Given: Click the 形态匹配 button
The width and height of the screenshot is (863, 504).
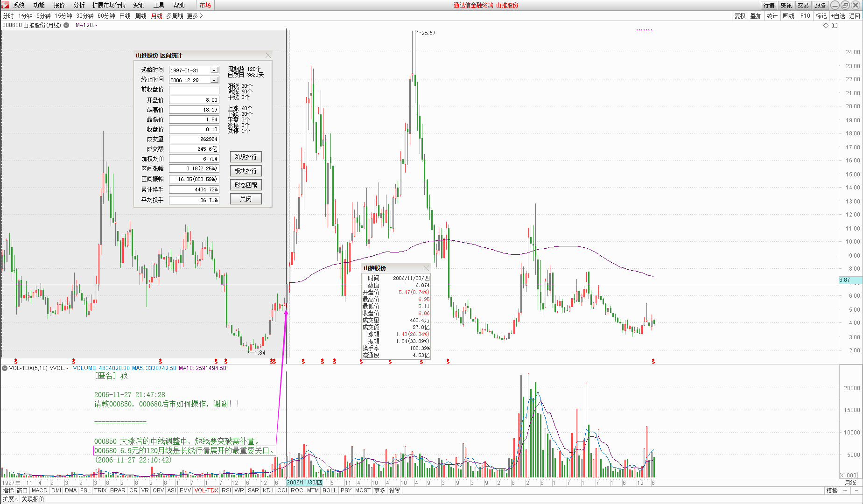Looking at the screenshot, I should point(246,185).
